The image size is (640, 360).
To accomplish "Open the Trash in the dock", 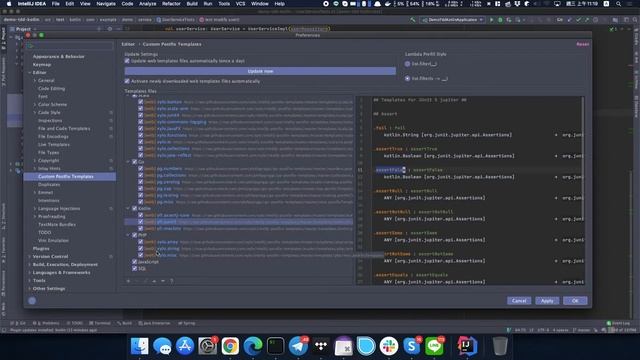I will (500, 346).
